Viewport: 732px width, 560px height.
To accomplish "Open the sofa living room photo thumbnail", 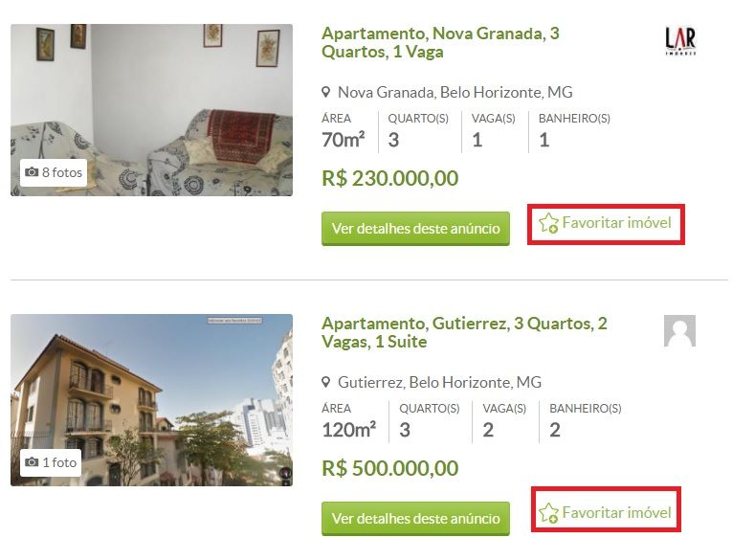I will tap(151, 110).
